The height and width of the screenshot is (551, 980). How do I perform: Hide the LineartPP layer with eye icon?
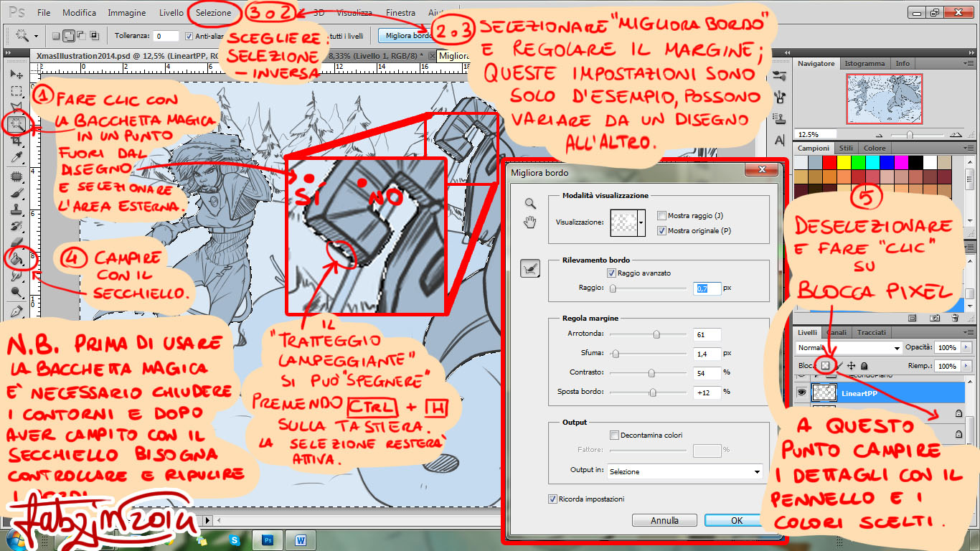803,392
